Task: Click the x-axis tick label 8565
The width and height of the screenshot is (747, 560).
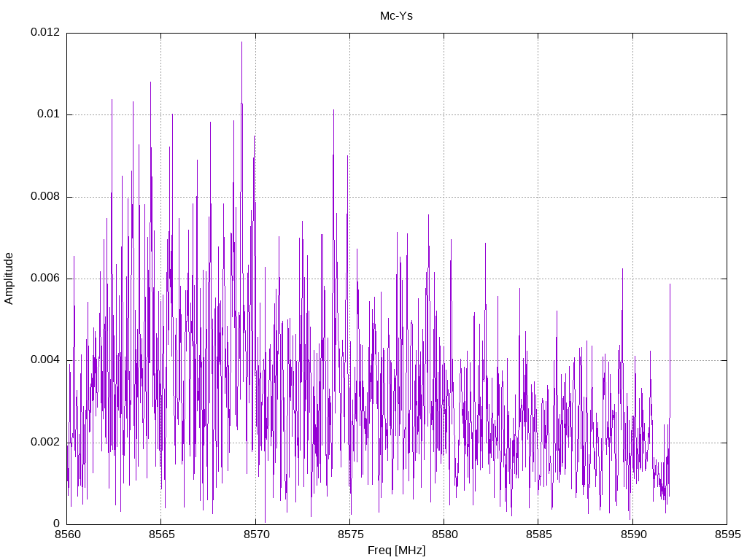Action: tap(162, 534)
